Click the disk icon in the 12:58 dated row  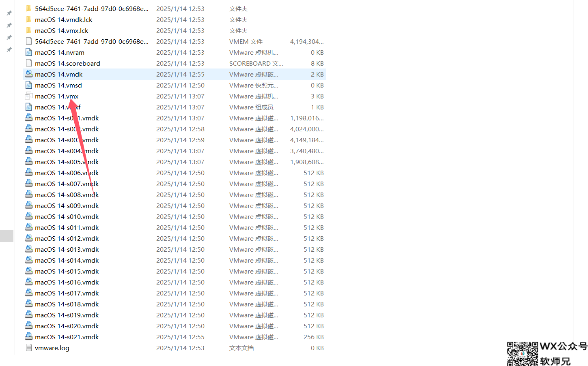28,129
